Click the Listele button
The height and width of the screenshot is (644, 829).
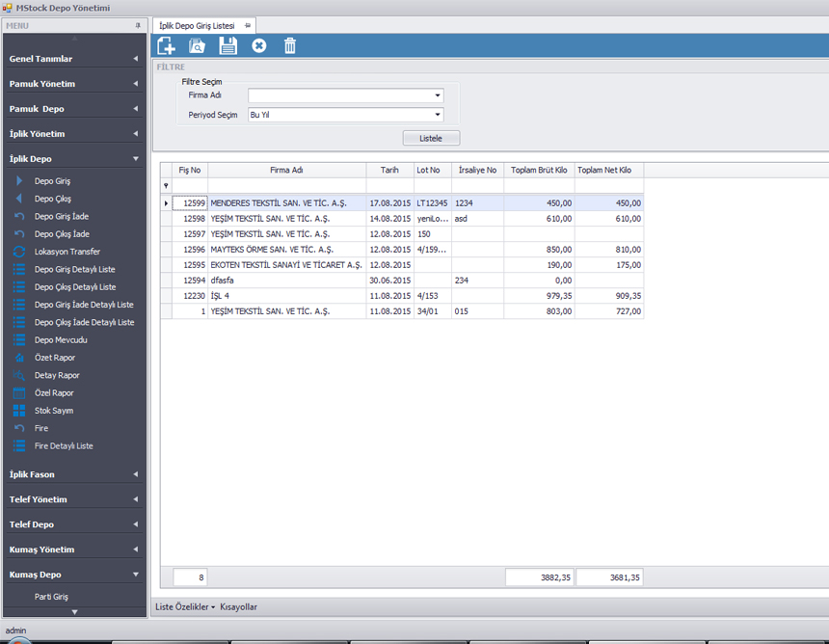click(x=431, y=138)
